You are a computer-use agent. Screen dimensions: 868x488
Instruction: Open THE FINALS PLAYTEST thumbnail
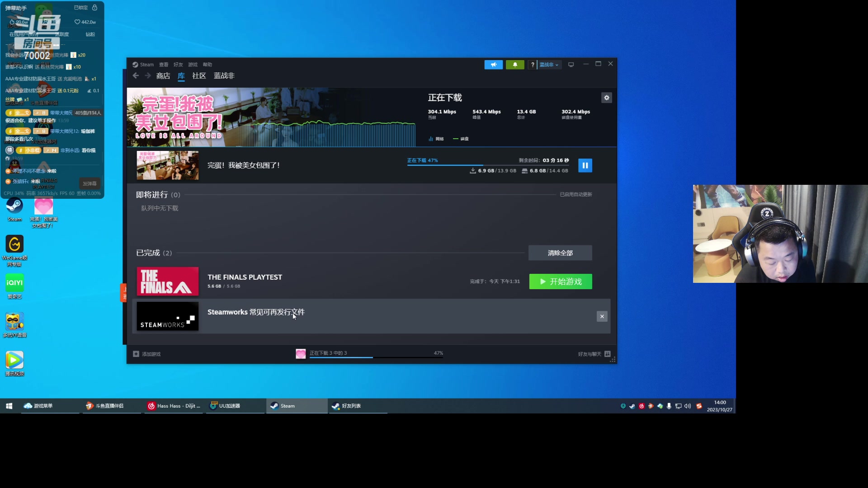point(168,281)
